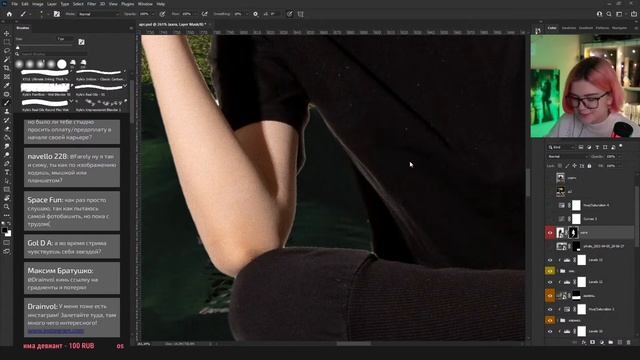Select the Zoom tool
This screenshot has width=640, height=360.
pos(7,207)
